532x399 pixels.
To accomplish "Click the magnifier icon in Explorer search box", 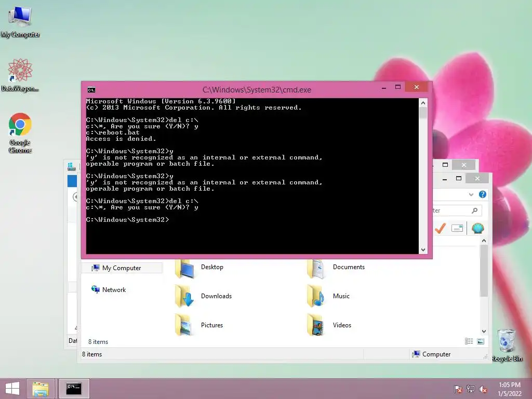I will [475, 210].
